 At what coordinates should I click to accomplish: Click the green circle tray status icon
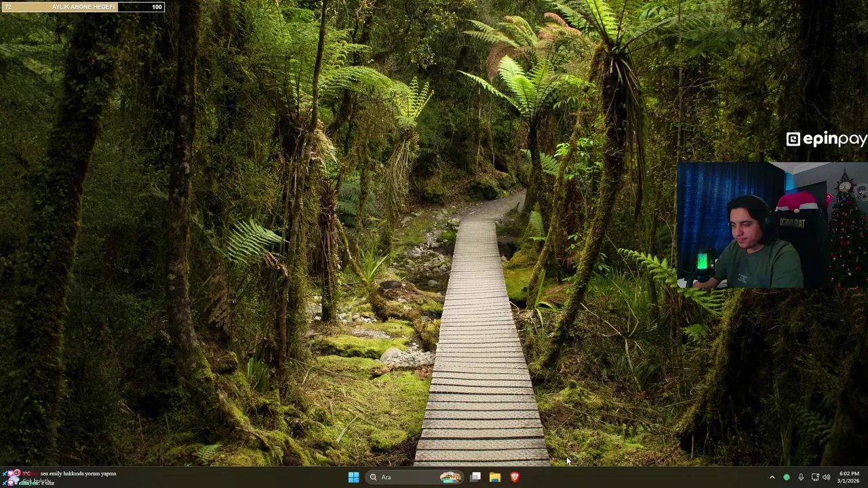click(787, 477)
